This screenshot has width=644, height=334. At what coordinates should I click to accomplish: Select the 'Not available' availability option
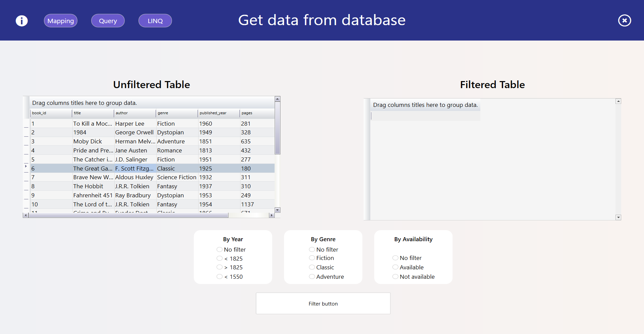tap(395, 277)
